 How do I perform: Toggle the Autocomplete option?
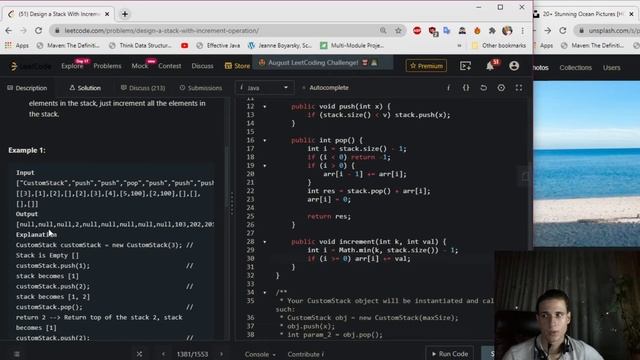tap(325, 88)
